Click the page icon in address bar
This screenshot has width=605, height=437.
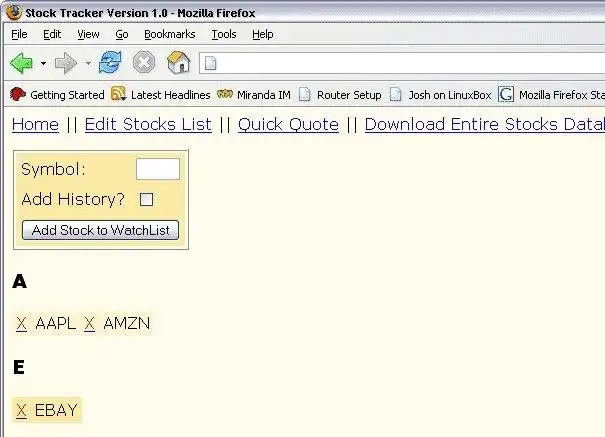[x=210, y=63]
